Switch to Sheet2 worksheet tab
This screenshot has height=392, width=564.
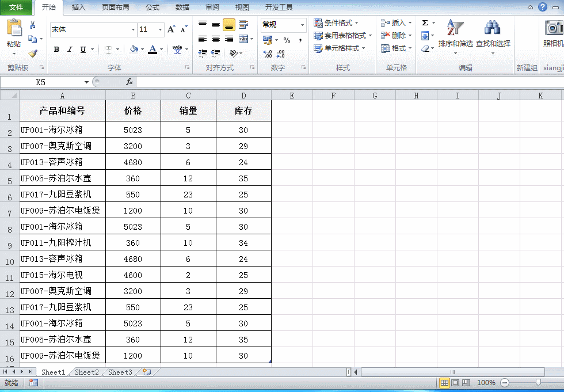[87, 372]
